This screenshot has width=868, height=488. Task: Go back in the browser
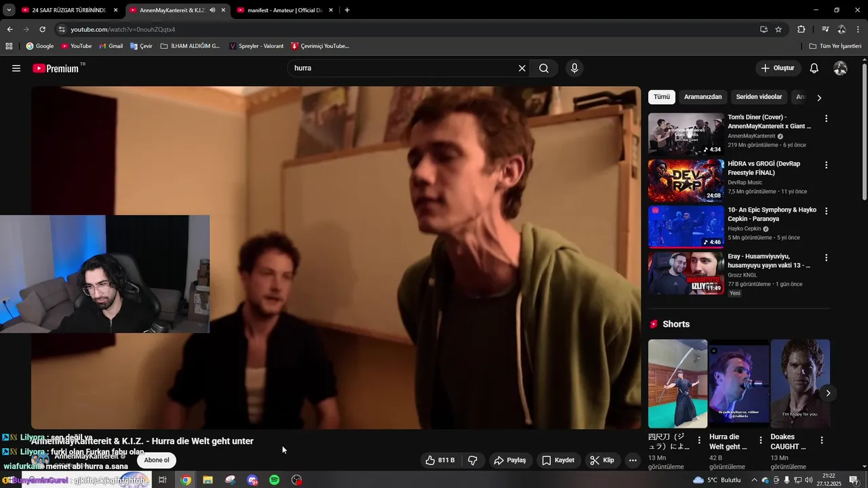9,29
